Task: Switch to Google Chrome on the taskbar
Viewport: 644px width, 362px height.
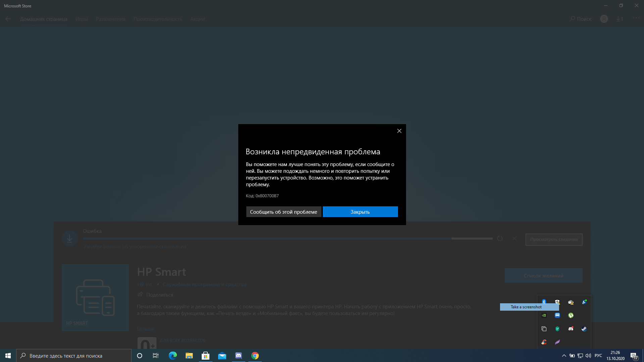Action: click(255, 356)
